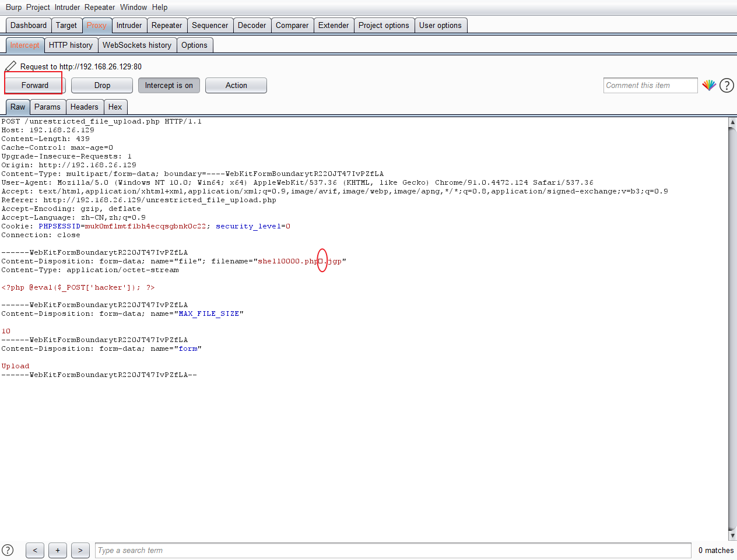
Task: Click the Upgrade-Insecure-Requests: 1 header line
Action: (x=66, y=156)
